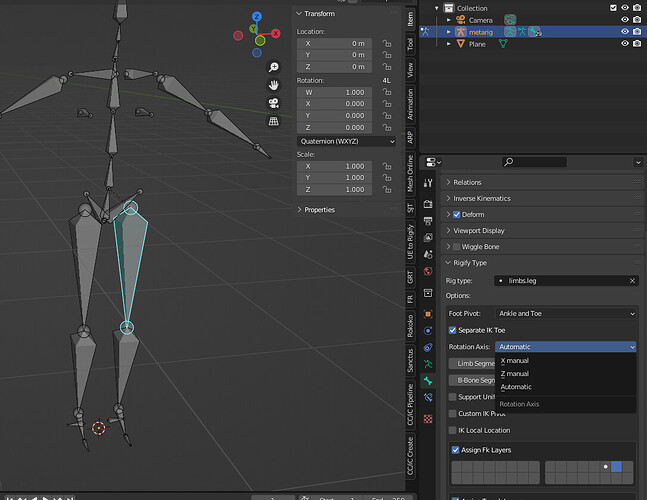Switch to the Item sidebar tab

click(410, 19)
